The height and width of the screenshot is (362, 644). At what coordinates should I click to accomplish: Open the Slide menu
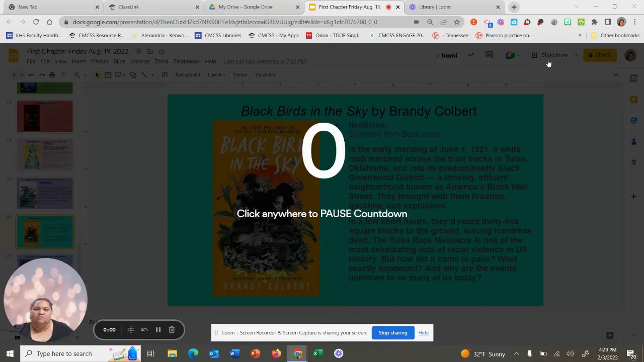pos(119,61)
